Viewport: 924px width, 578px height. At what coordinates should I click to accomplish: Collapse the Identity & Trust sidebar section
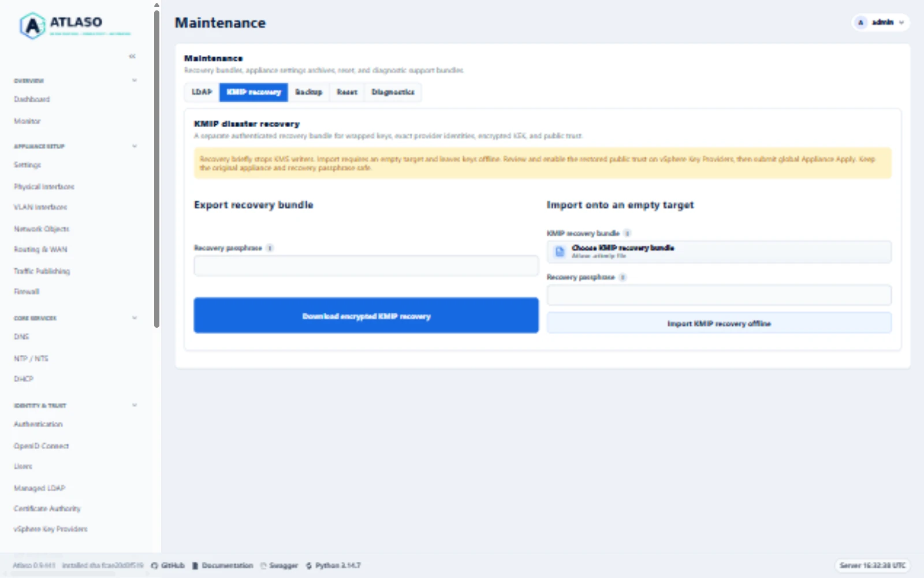click(135, 405)
